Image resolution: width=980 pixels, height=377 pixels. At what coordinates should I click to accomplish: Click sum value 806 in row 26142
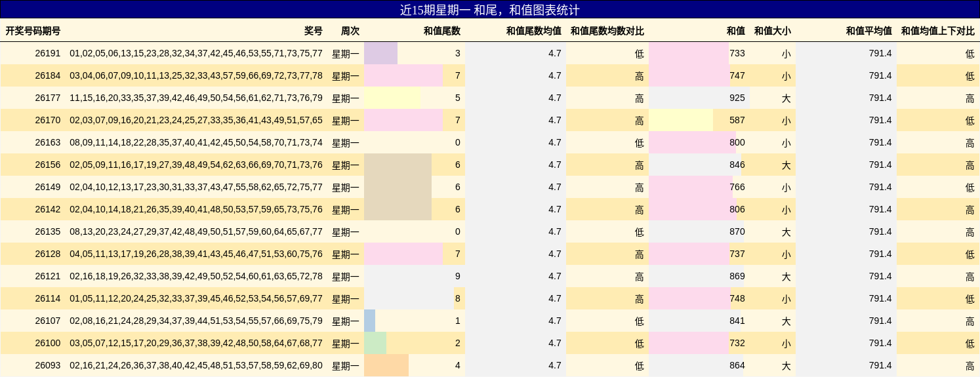click(x=737, y=209)
